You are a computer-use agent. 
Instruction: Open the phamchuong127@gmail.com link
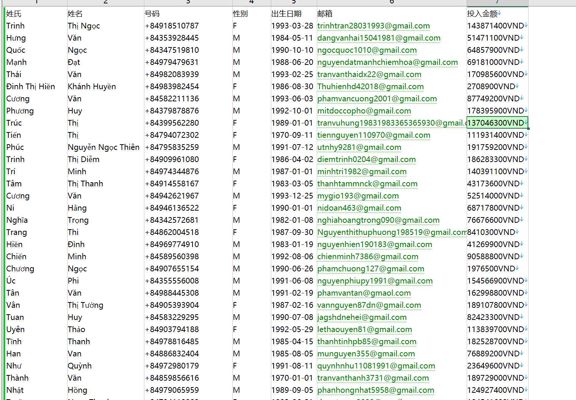(x=371, y=269)
